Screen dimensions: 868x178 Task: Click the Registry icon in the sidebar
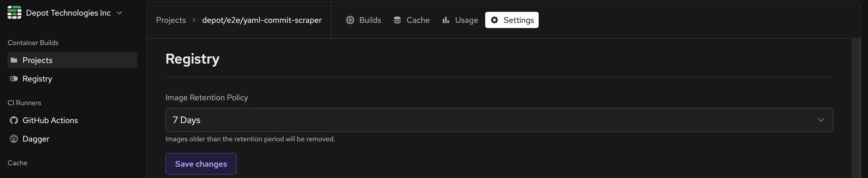14,79
